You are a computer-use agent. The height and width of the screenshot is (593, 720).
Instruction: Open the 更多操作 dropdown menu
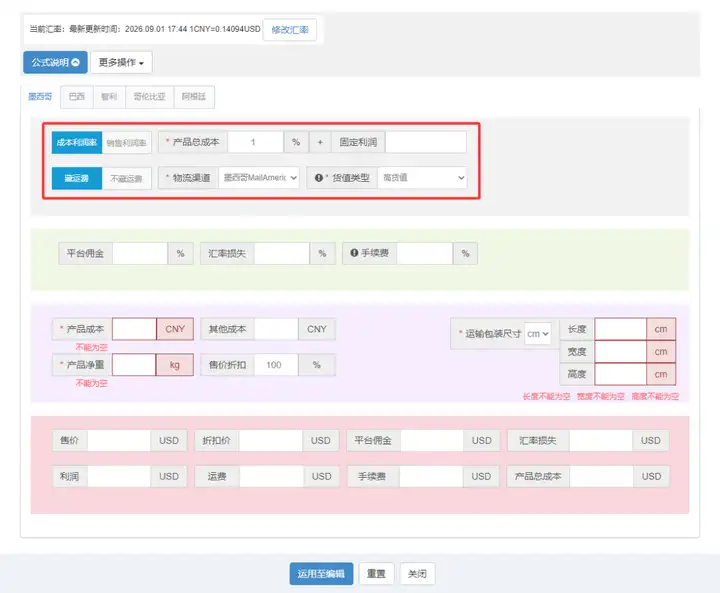point(121,62)
